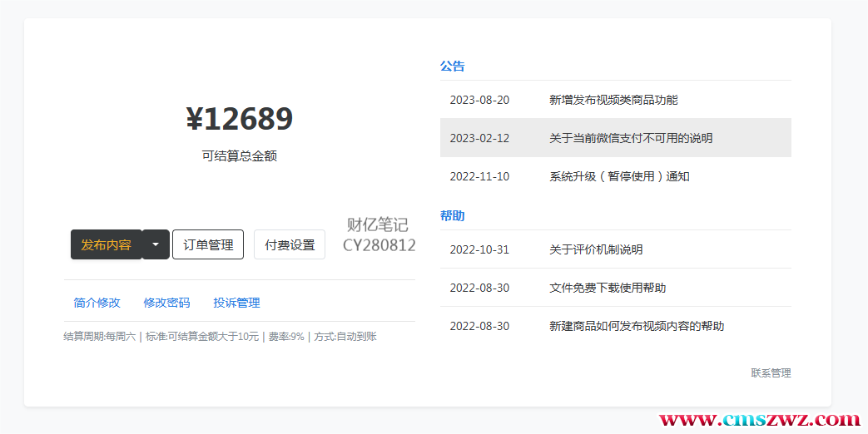
Task: Select the 简介修改 link
Action: [97, 303]
